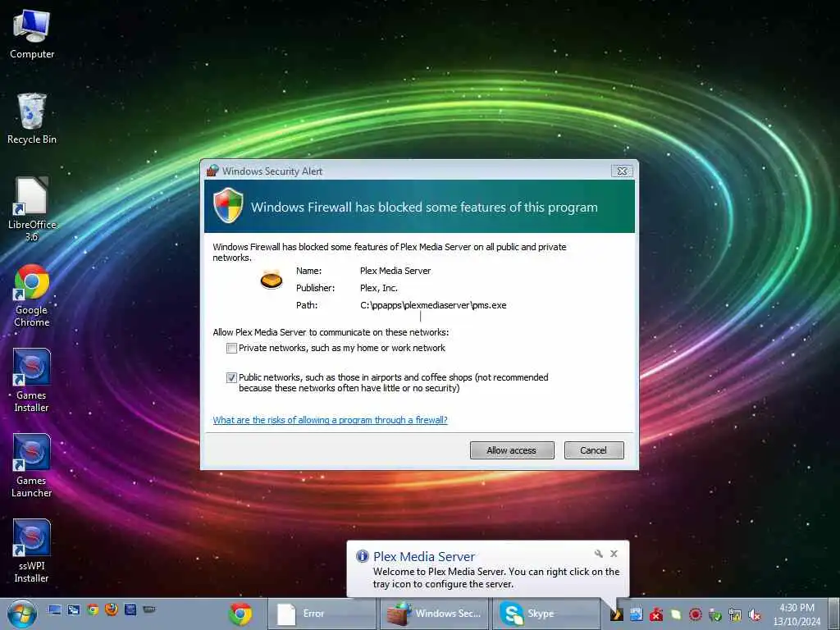Select Games Launcher desktop shortcut
Viewport: 840px width, 630px height.
tap(32, 466)
